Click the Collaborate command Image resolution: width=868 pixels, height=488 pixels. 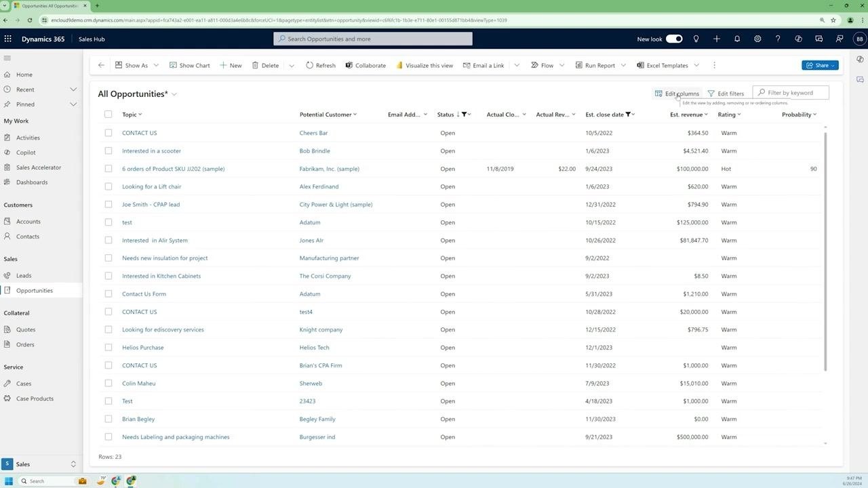366,65
